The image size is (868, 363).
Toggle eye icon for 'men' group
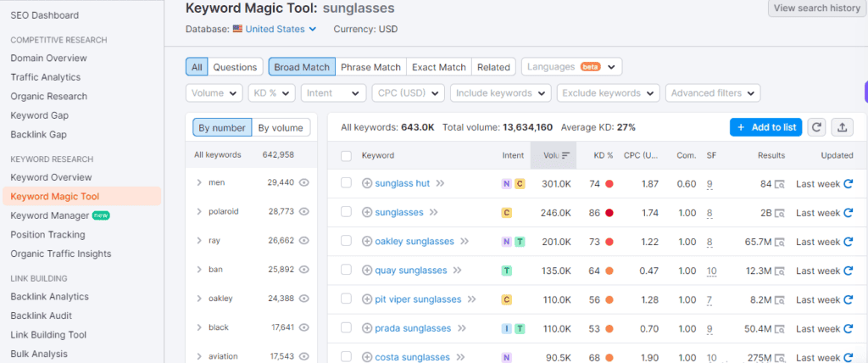(x=303, y=182)
